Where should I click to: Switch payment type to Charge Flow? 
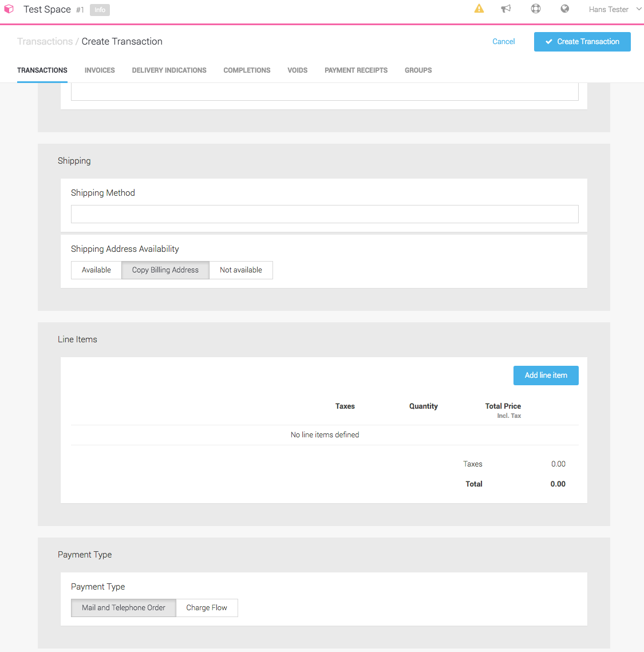click(x=207, y=608)
